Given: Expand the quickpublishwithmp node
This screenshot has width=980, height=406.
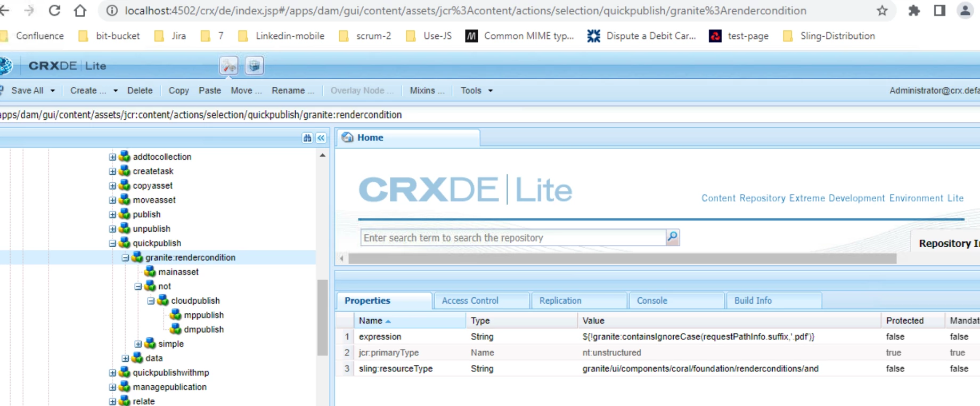Looking at the screenshot, I should coord(112,372).
